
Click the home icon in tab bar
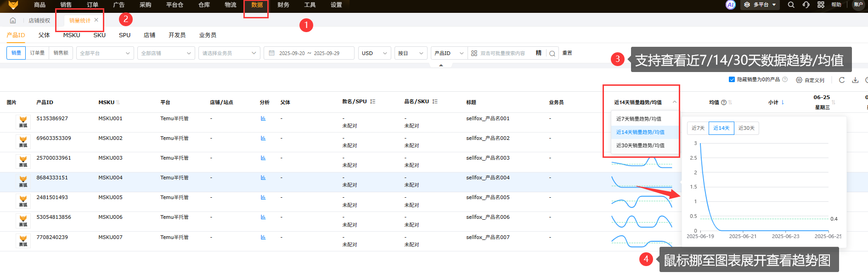13,21
